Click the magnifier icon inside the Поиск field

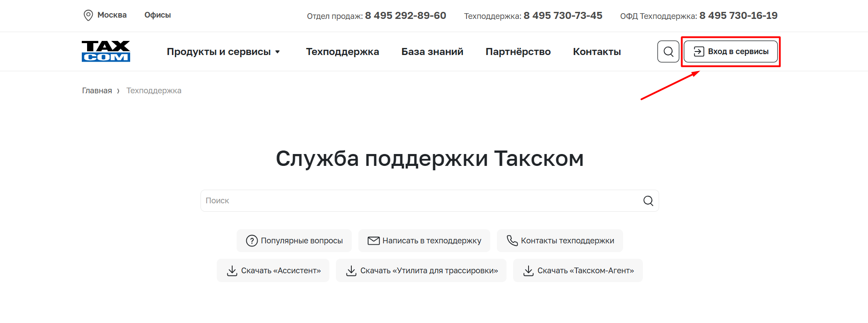[x=648, y=201]
